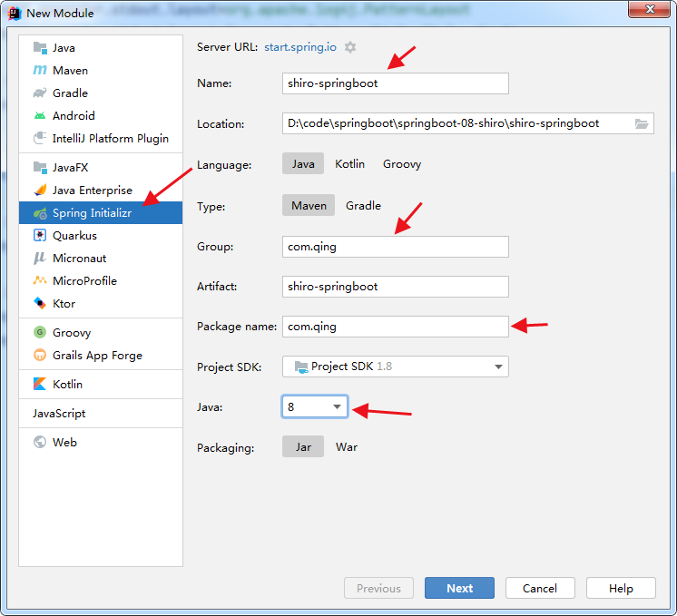The width and height of the screenshot is (677, 616).
Task: Select the Grails App Forge icon
Action: click(x=40, y=355)
